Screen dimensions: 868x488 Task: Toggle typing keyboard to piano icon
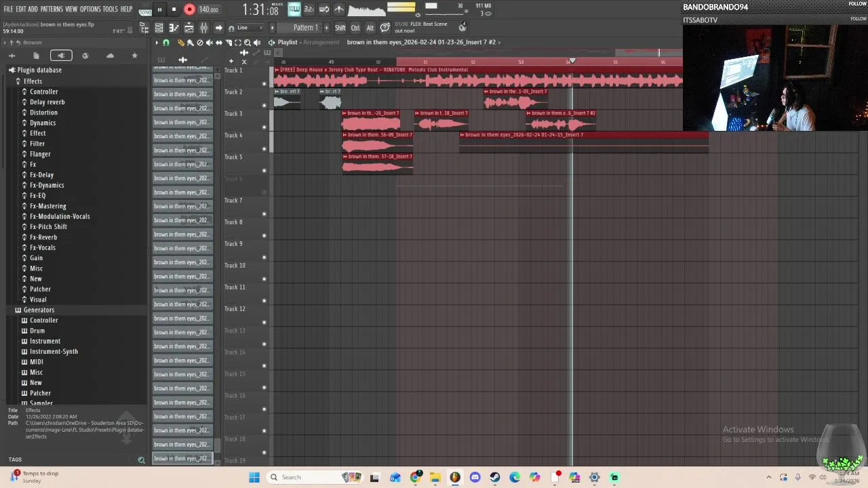coord(294,9)
